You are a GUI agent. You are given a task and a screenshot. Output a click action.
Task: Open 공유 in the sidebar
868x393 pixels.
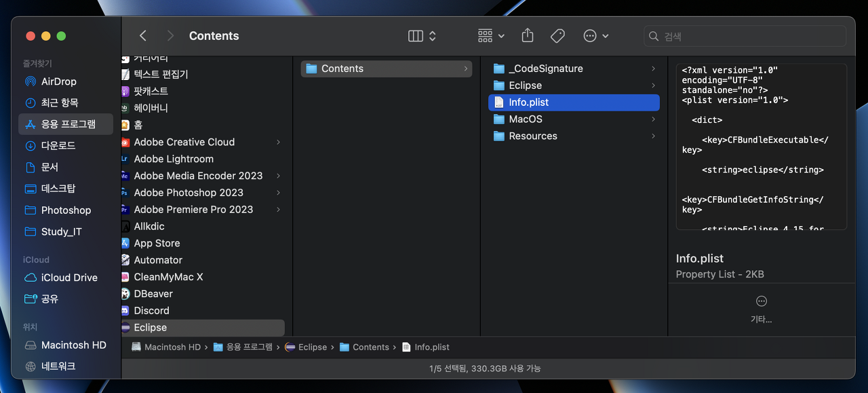coord(66,299)
